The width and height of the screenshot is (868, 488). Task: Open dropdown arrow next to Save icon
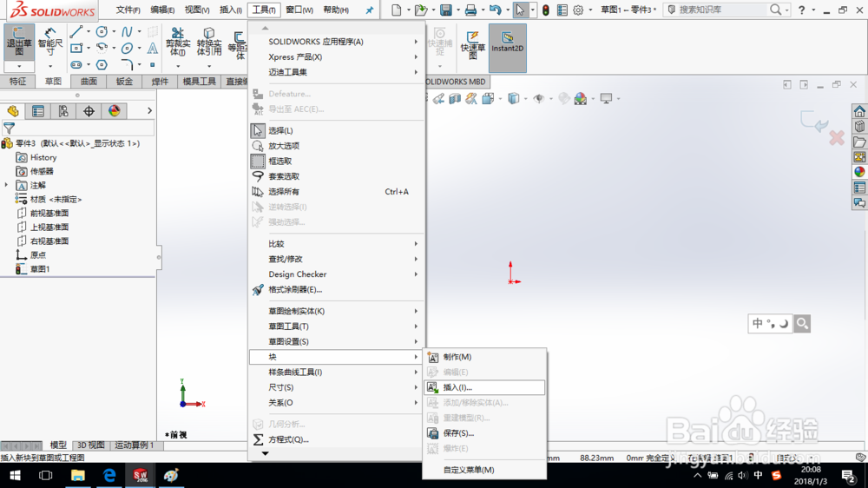pos(457,10)
